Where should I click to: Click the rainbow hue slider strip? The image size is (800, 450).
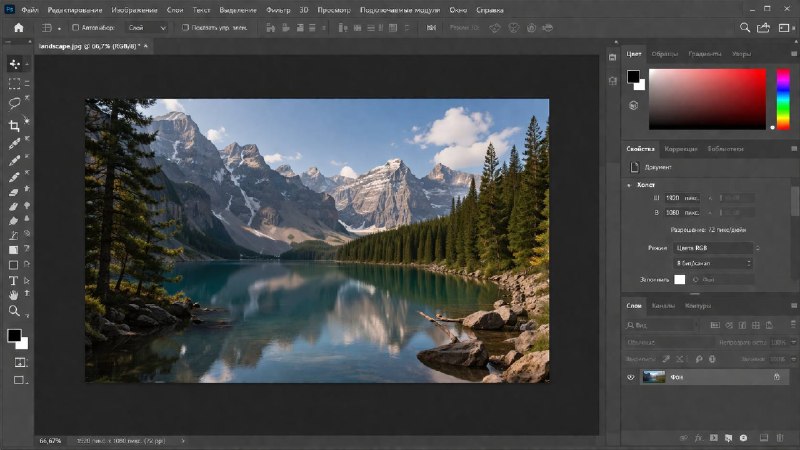click(x=782, y=98)
